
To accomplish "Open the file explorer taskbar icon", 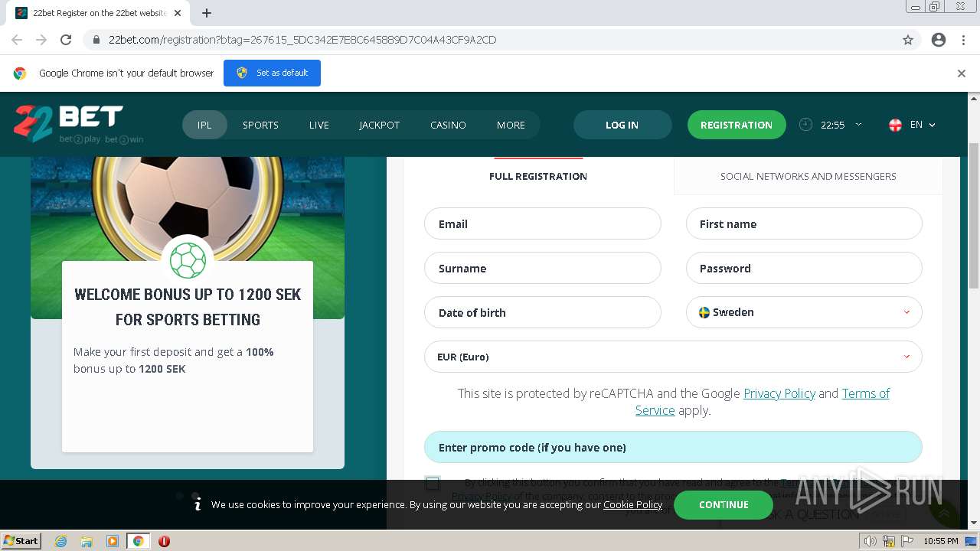I will click(87, 541).
